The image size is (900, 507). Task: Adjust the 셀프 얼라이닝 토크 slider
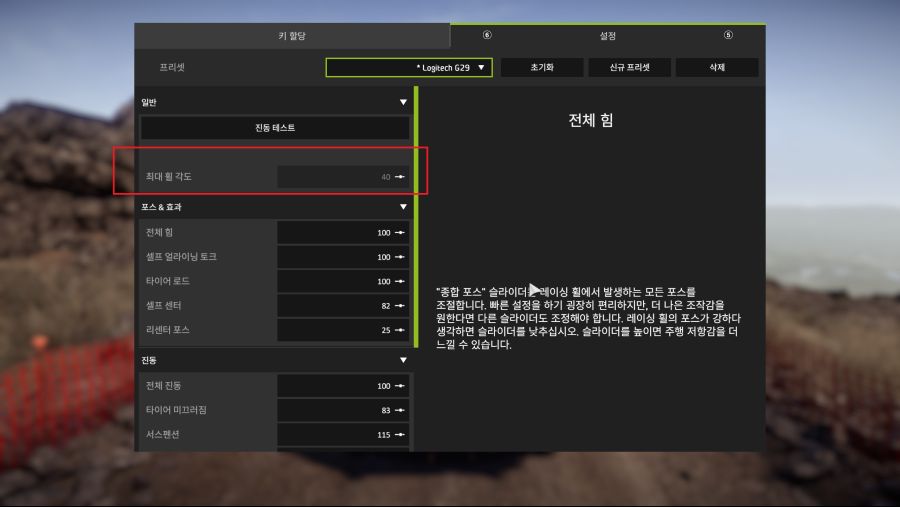pos(343,257)
